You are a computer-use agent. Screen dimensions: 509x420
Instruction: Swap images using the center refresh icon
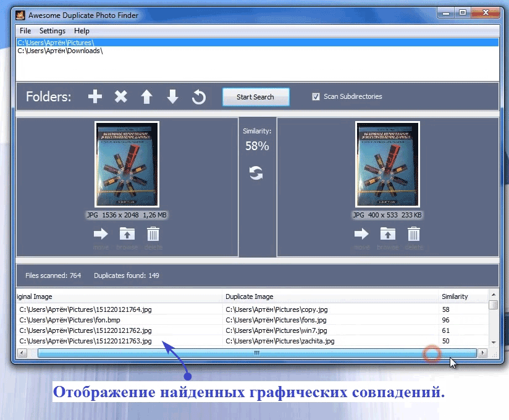pos(256,173)
